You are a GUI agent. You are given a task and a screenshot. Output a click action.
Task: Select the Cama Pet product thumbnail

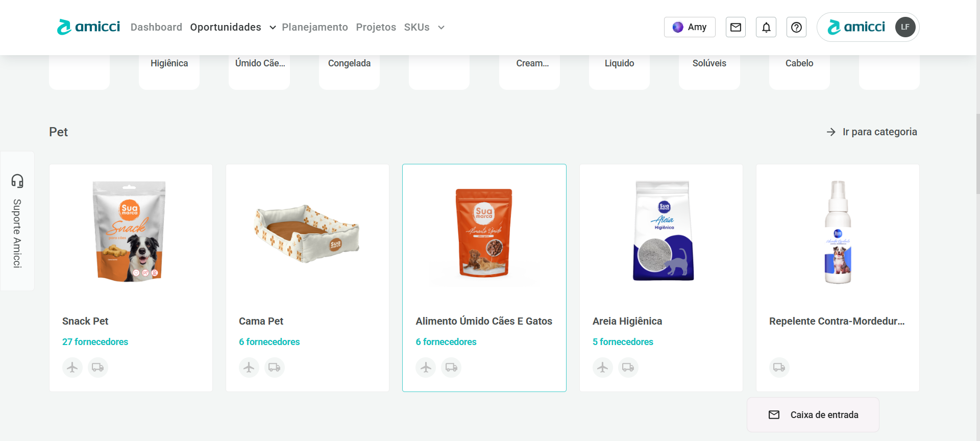pos(307,234)
